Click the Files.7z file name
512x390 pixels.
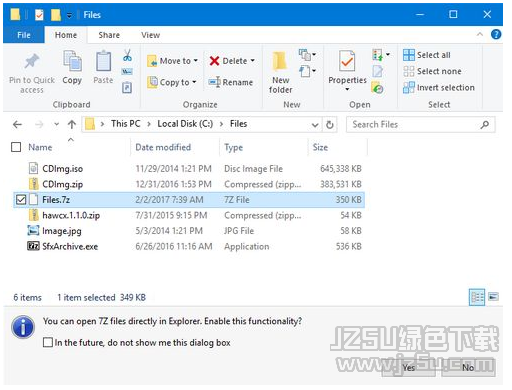(56, 200)
